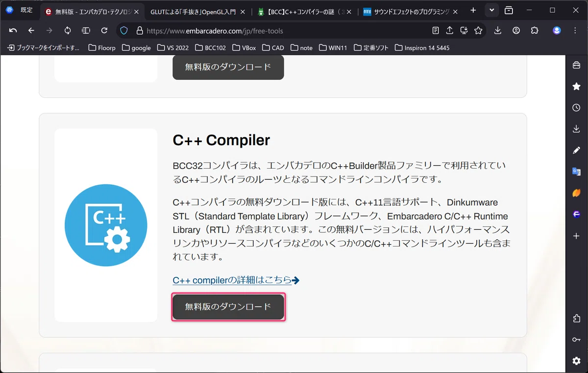This screenshot has height=373, width=588.
Task: Click the share page icon in address bar
Action: point(450,30)
